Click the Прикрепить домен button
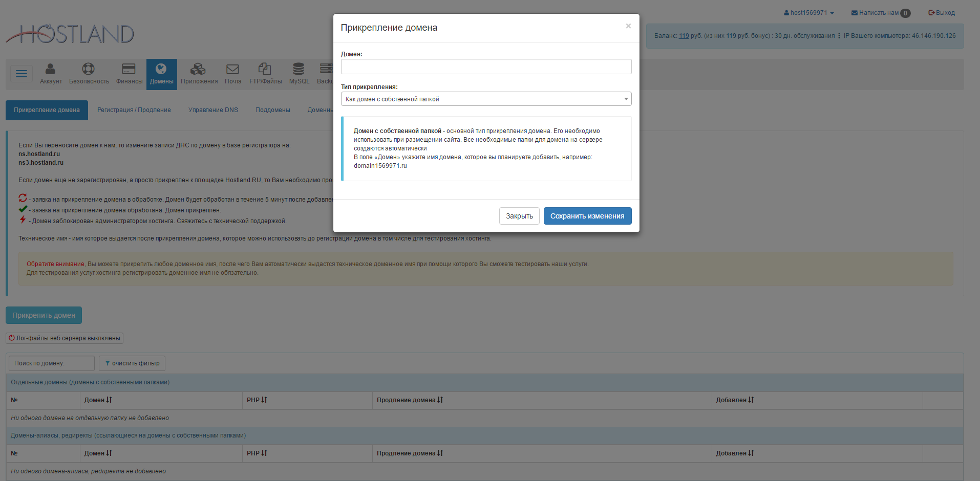This screenshot has height=481, width=980. click(44, 315)
